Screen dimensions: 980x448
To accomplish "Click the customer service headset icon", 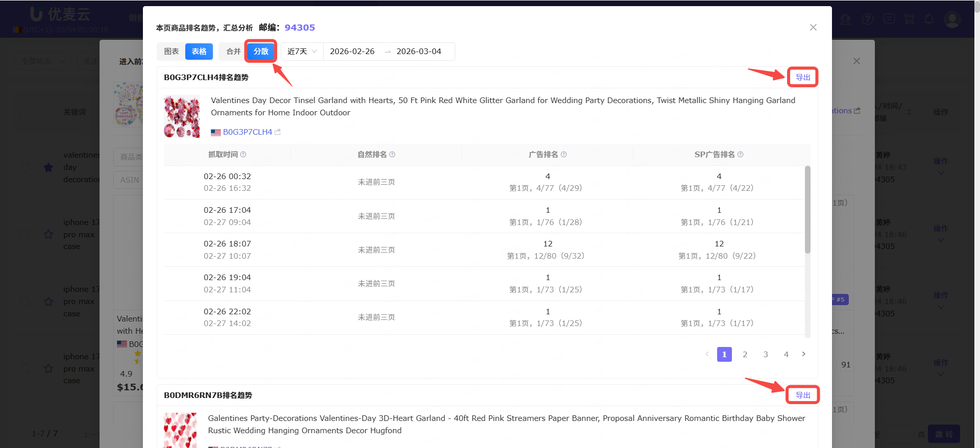I will [846, 19].
